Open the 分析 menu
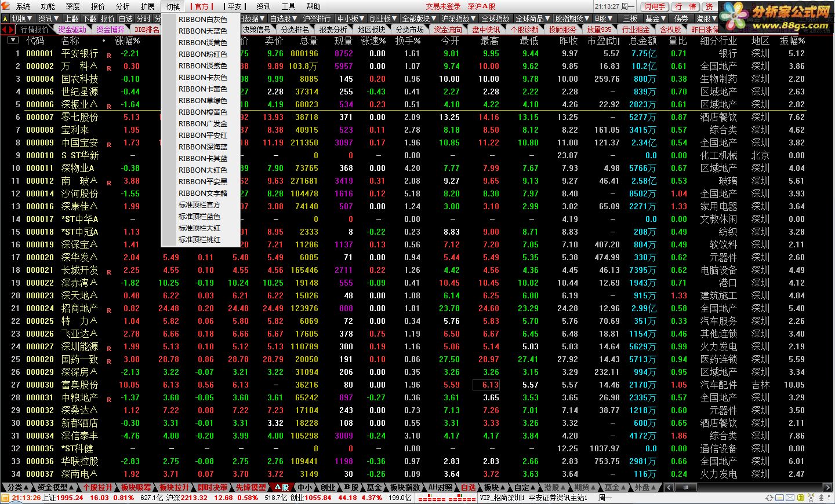The image size is (835, 504). 123,6
